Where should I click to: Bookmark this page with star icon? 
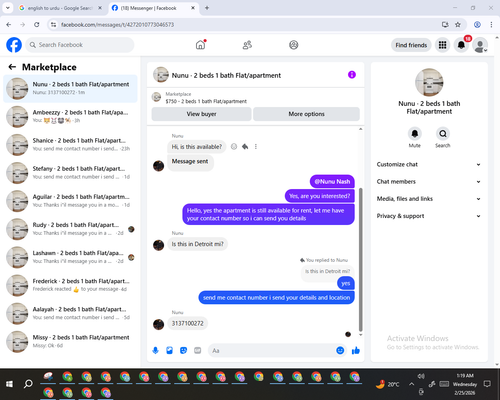tap(458, 24)
